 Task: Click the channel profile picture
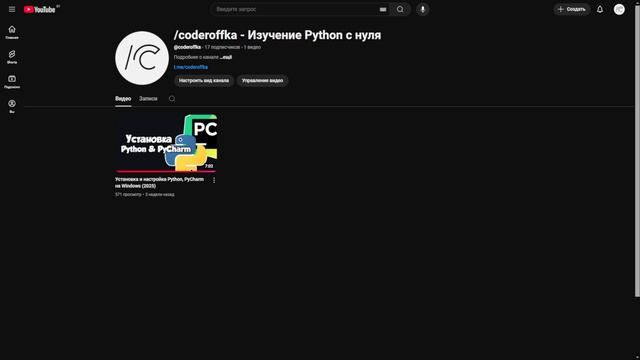(142, 58)
